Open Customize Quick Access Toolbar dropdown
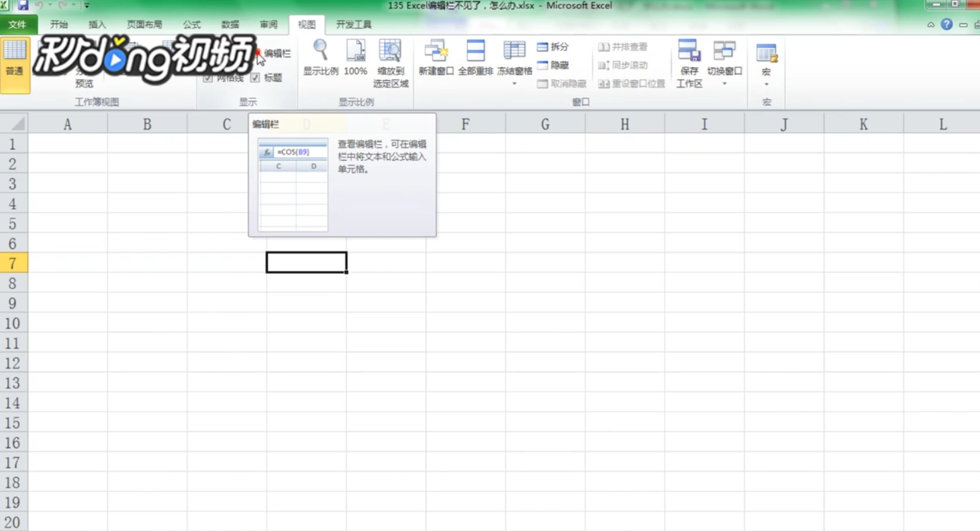 [87, 5]
